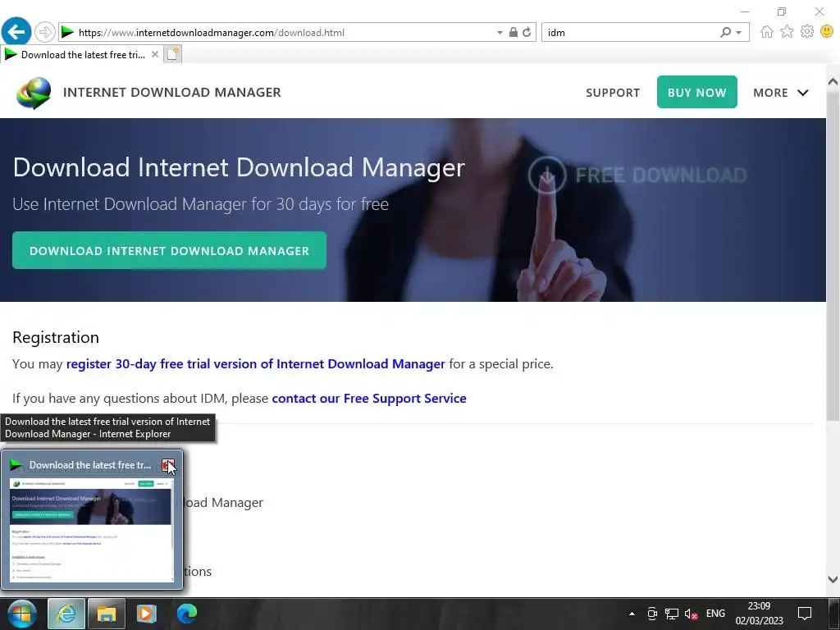Click DOWNLOAD INTERNET DOWNLOAD MANAGER button
Viewport: 840px width, 630px height.
coord(169,250)
